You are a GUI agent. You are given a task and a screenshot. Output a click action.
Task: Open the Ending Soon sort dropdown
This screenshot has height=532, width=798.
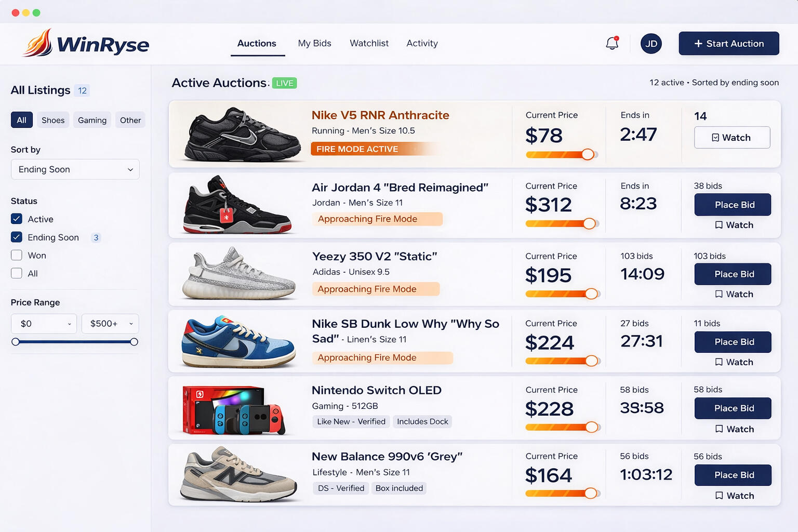(75, 169)
